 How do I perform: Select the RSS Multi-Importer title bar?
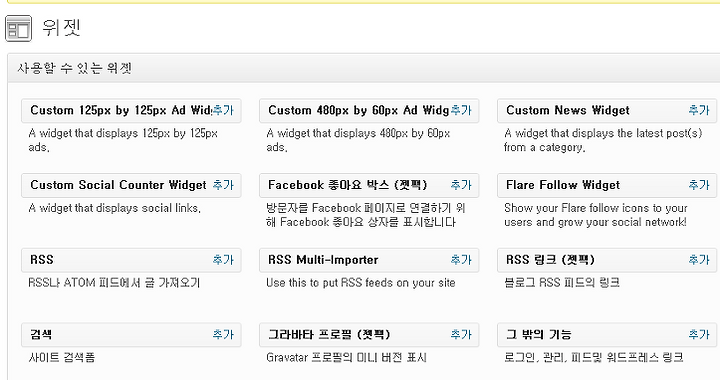pos(369,260)
